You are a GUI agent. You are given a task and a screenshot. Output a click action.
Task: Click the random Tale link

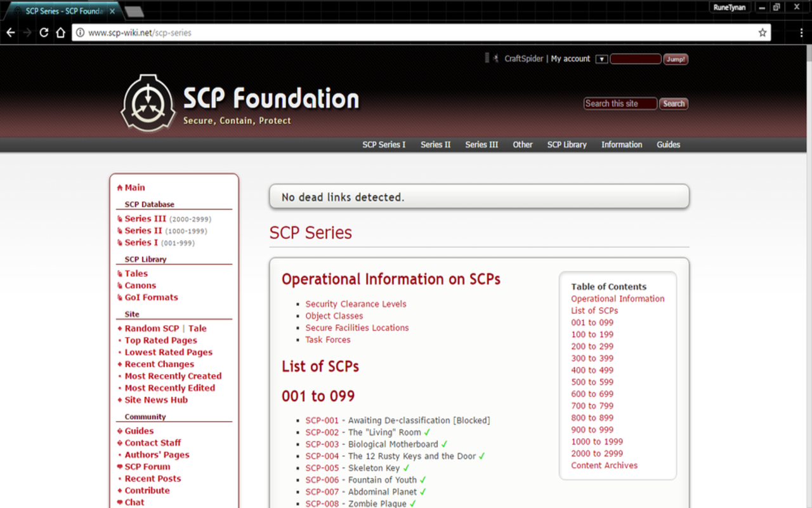(197, 328)
